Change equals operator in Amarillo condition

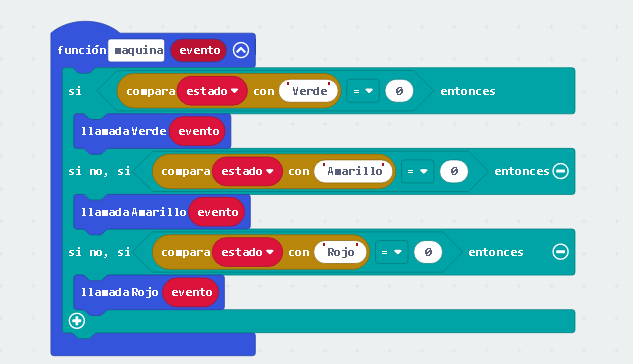coord(417,172)
